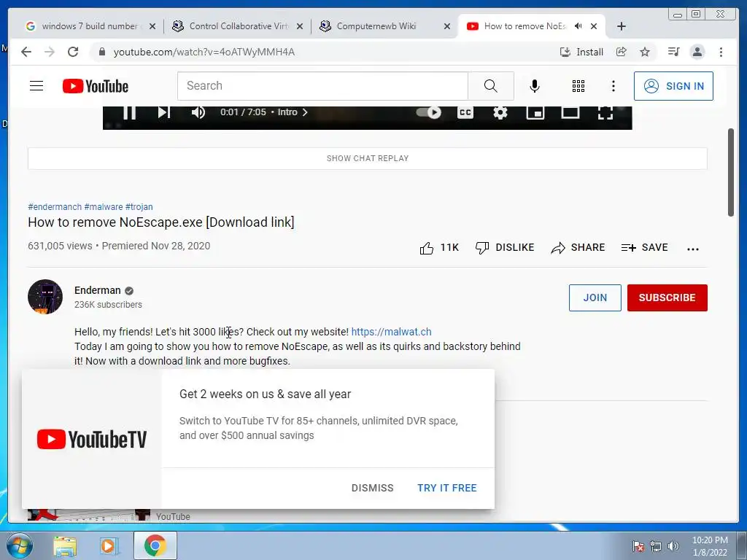Share the video
The width and height of the screenshot is (747, 560).
click(x=578, y=248)
